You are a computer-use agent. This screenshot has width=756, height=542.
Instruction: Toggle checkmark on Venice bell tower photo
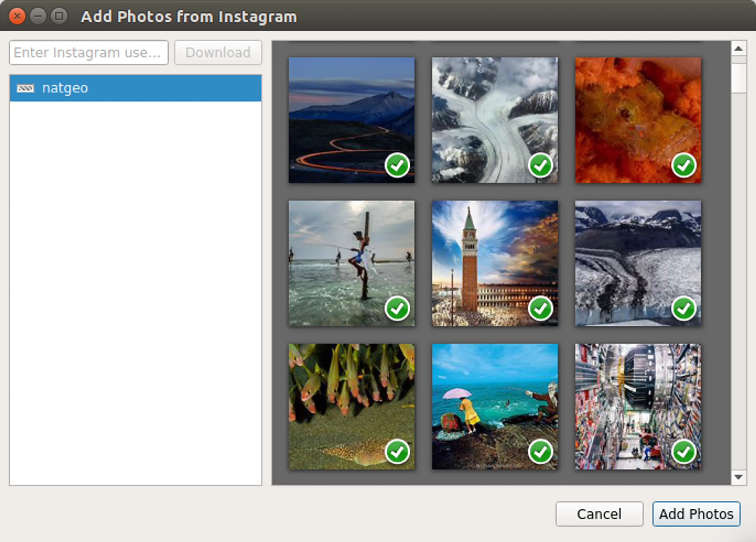[x=540, y=309]
